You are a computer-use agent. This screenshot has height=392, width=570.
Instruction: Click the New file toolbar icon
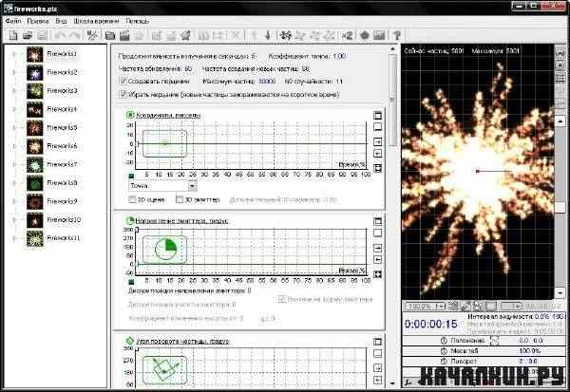click(13, 35)
